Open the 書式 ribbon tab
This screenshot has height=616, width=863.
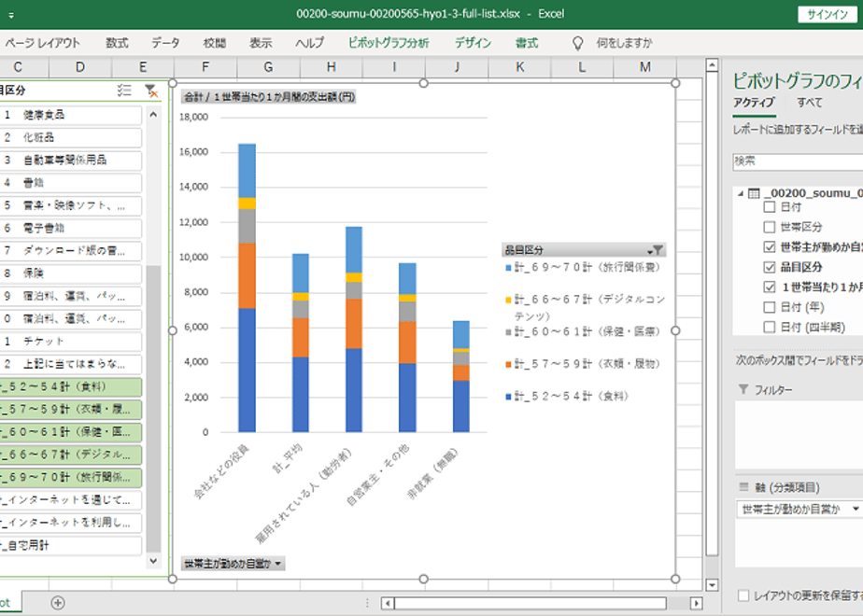527,43
